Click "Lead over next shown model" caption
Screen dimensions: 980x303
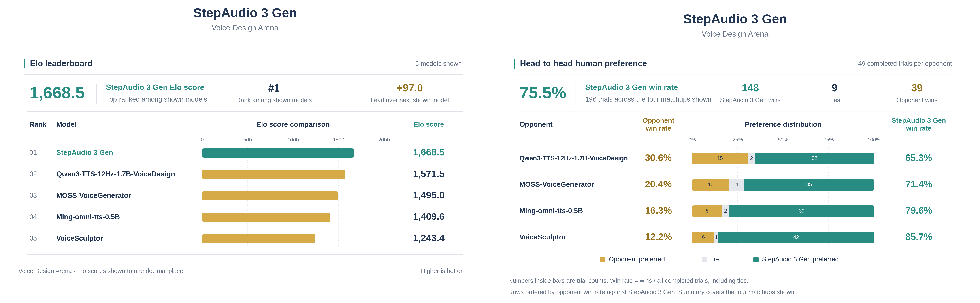pyautogui.click(x=410, y=100)
